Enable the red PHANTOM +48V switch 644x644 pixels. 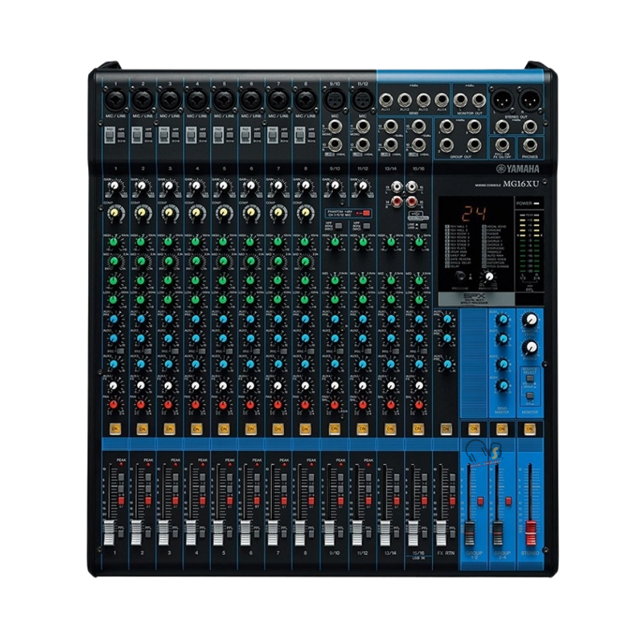coord(366,213)
